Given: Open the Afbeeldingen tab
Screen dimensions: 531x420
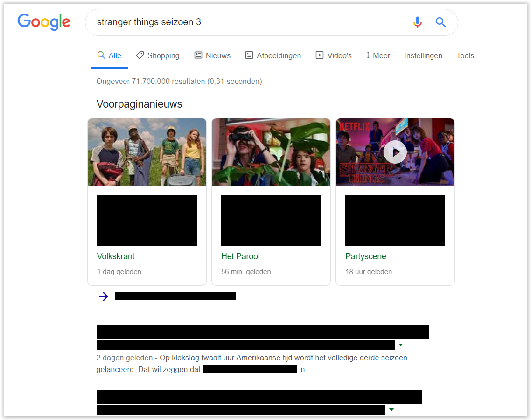Looking at the screenshot, I should (x=273, y=55).
